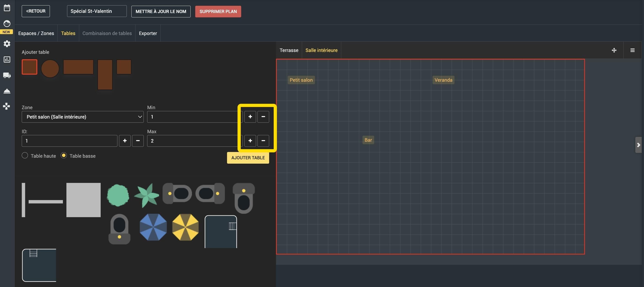Select the star-shaped plant decoration
The height and width of the screenshot is (287, 644).
coord(146,195)
